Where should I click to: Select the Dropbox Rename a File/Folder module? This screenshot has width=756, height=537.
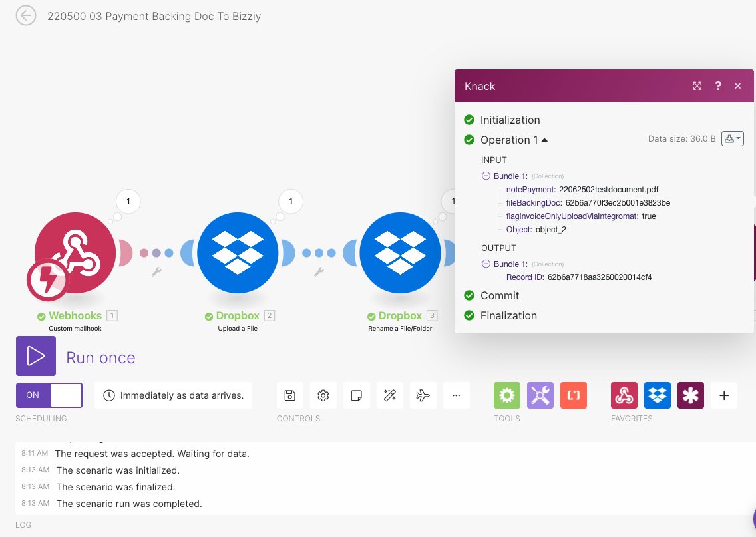point(400,253)
